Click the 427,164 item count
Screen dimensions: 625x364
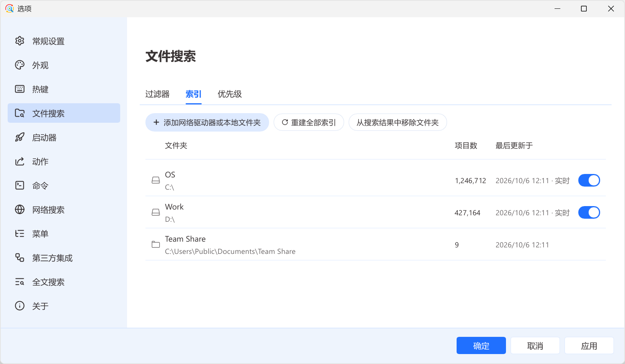(x=467, y=213)
